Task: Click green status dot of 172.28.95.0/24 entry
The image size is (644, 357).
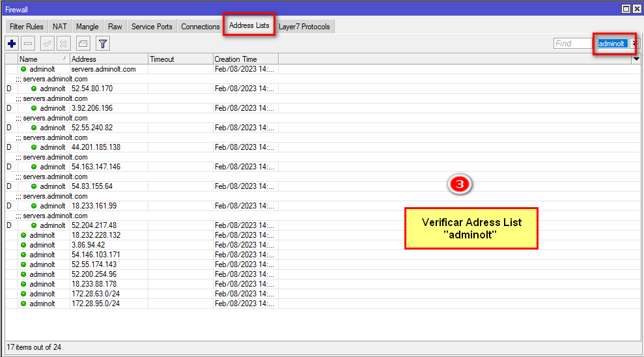Action: (x=23, y=304)
